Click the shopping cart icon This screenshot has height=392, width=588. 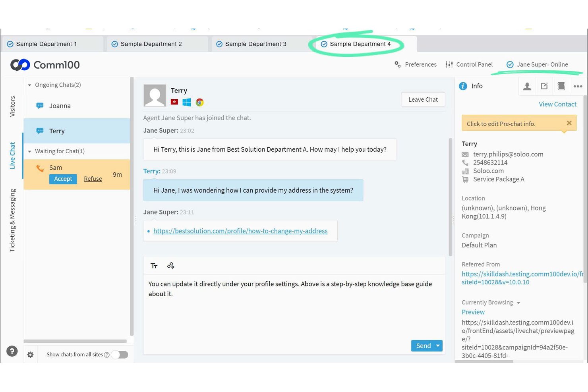[465, 180]
